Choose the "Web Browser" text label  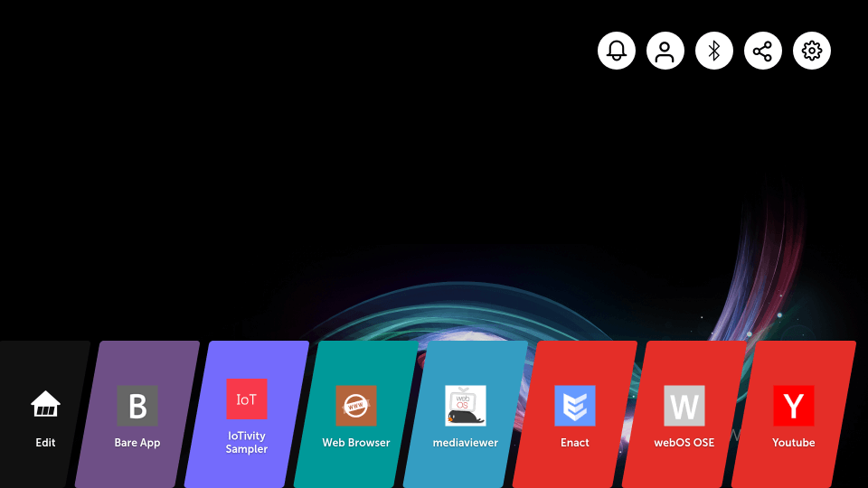356,443
